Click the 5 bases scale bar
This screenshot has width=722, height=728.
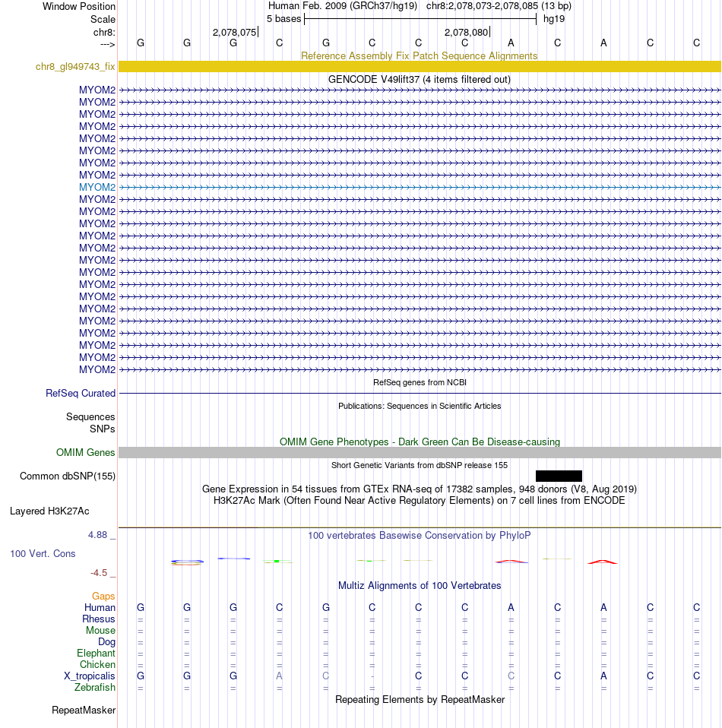[x=420, y=19]
